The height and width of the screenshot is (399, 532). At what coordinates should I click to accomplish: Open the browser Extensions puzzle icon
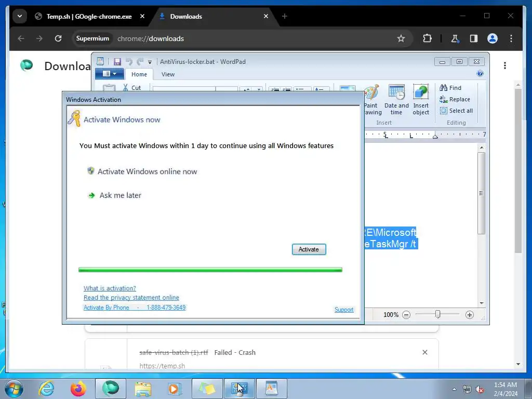click(427, 38)
